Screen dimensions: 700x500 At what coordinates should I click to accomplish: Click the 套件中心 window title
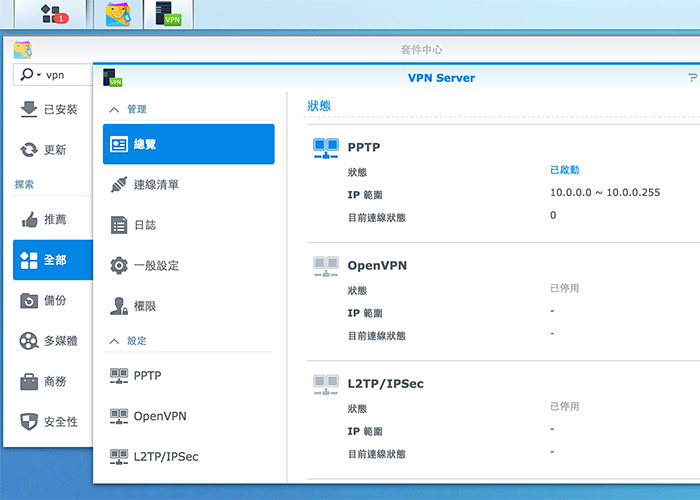click(421, 50)
